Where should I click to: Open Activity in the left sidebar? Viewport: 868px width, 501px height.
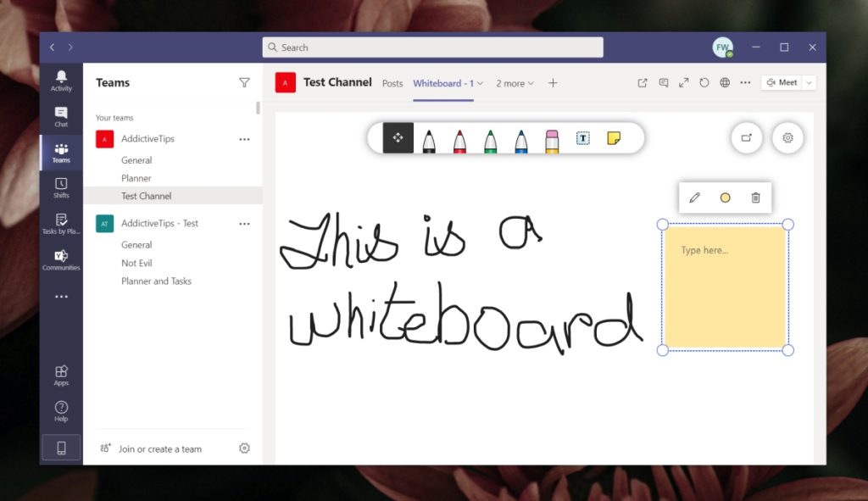[x=60, y=81]
